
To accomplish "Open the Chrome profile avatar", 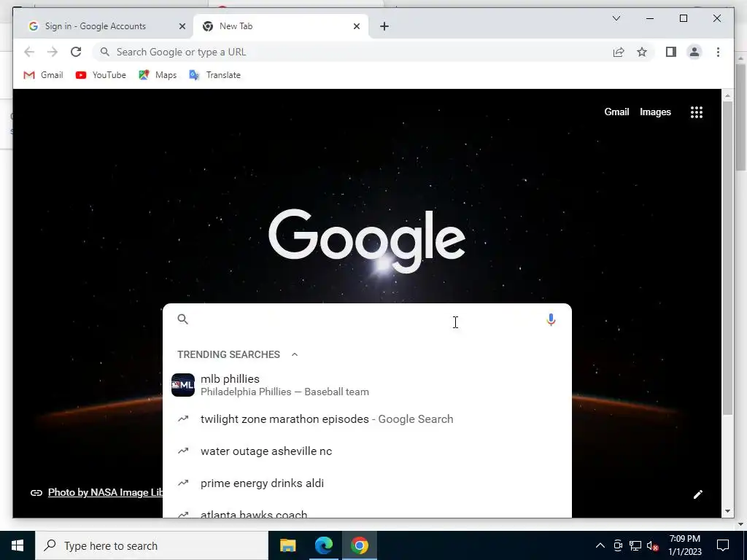I will 694,52.
